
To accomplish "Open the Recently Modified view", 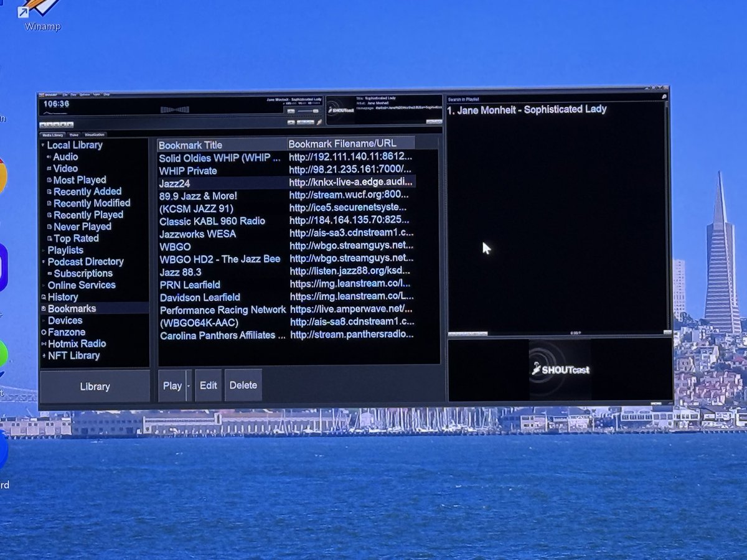I will pos(92,203).
